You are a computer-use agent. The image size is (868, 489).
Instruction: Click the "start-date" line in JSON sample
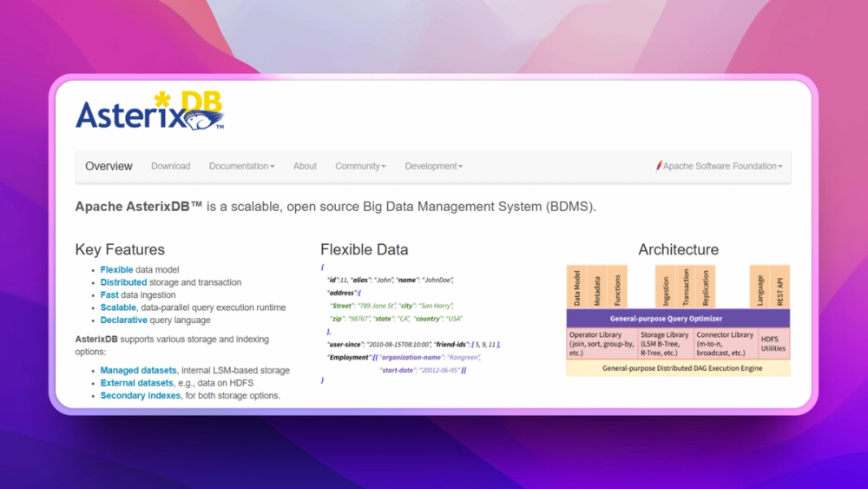pyautogui.click(x=423, y=370)
